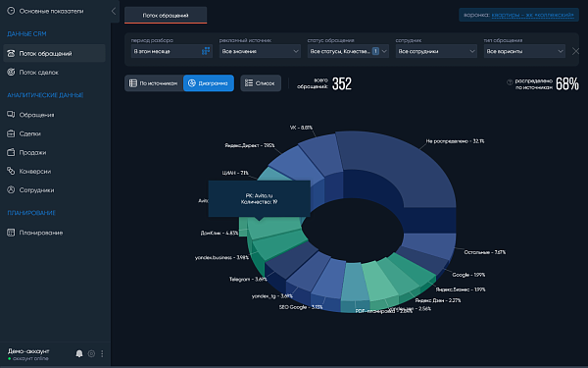Switch to Список view
Screen dimensions: 588x368
[x=261, y=83]
